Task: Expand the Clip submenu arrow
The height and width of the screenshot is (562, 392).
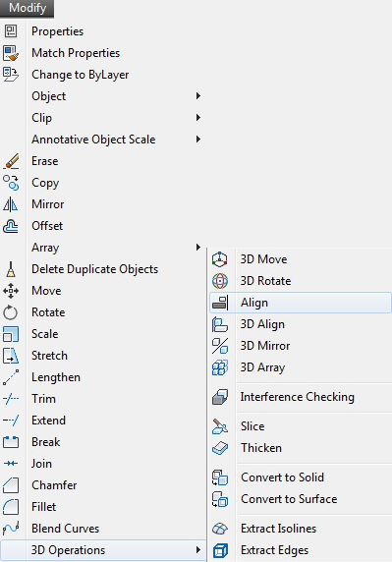Action: click(x=198, y=118)
